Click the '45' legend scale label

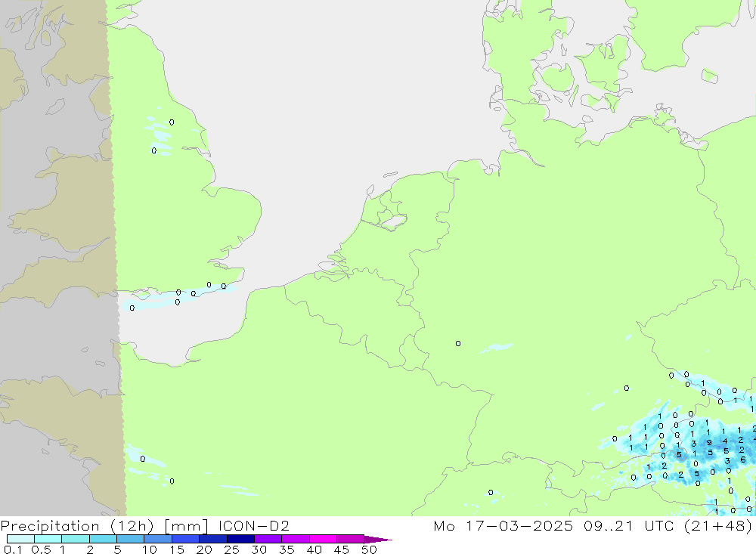pos(342,549)
